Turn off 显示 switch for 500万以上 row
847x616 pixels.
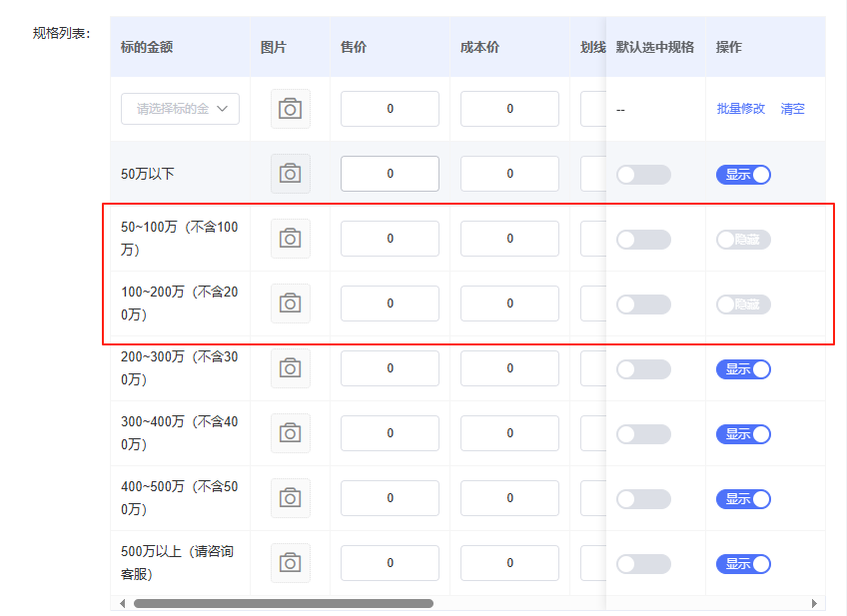point(743,564)
